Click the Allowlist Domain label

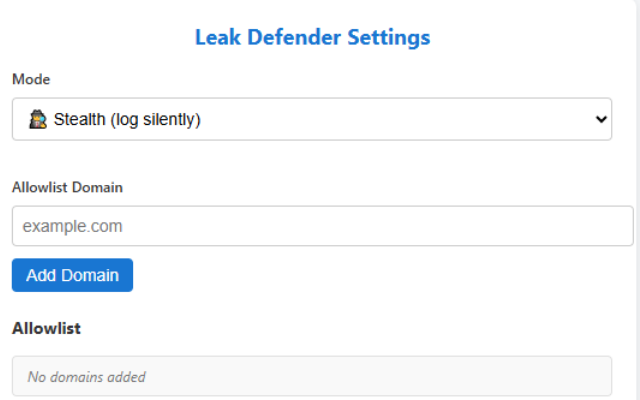[x=67, y=186]
